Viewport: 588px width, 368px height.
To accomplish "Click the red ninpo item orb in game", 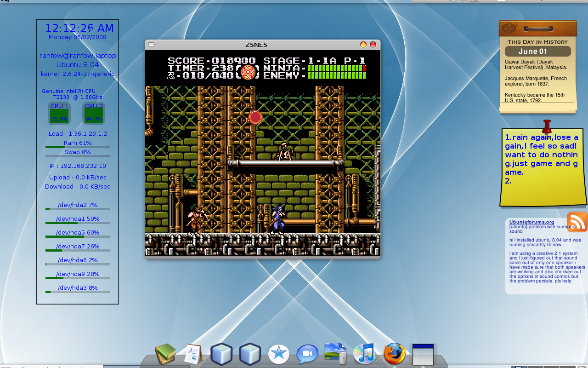I will click(x=255, y=117).
